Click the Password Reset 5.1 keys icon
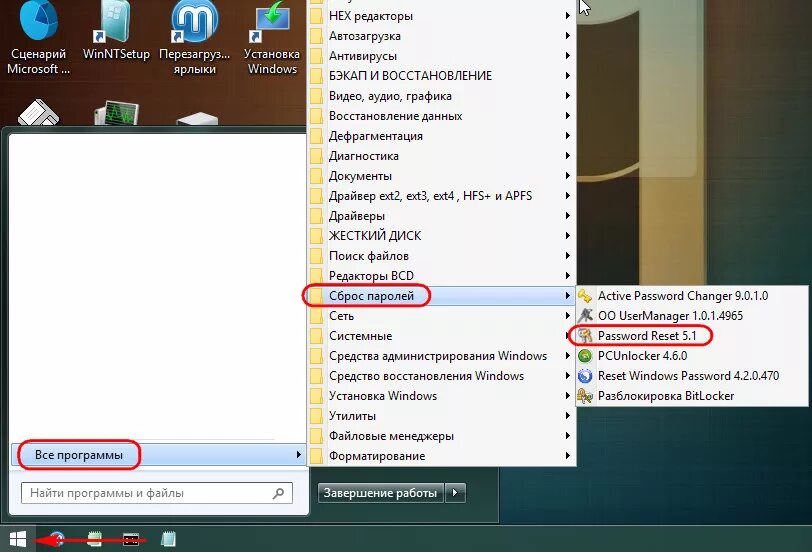Viewport: 812px width, 552px height. (x=585, y=336)
